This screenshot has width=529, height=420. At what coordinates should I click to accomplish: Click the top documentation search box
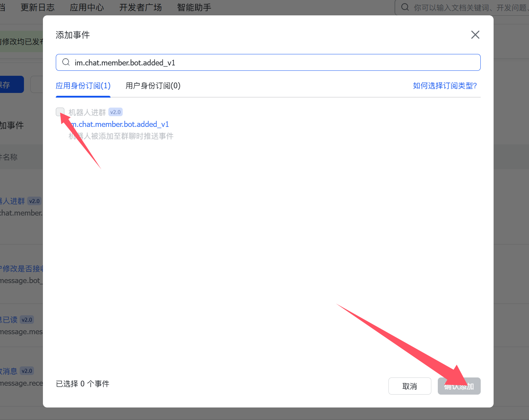[462, 8]
